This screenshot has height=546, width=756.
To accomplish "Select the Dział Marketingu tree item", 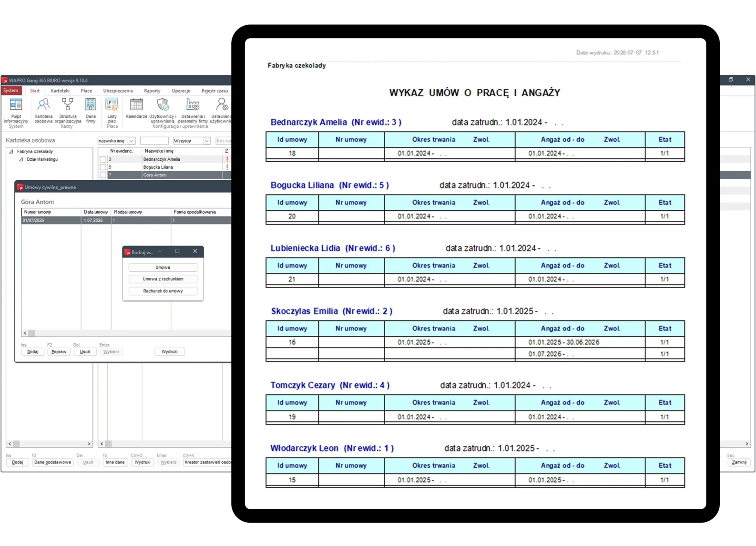I will (x=42, y=160).
